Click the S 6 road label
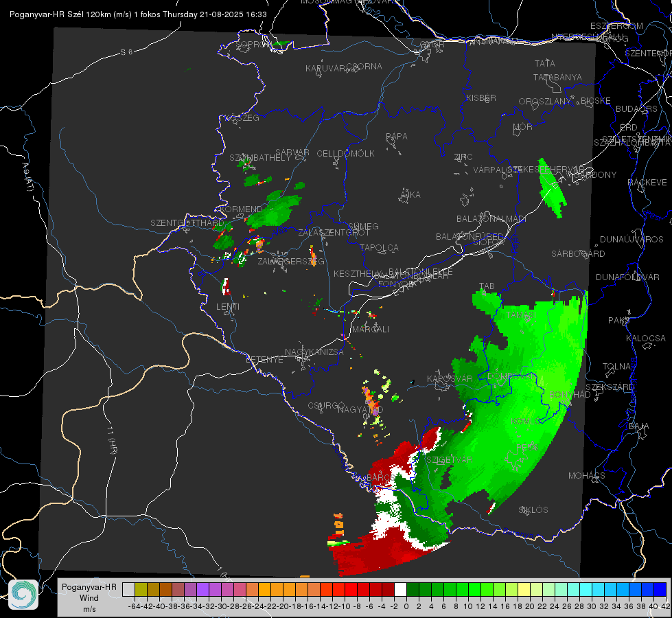Viewport: 672px width, 618px height. coord(126,52)
